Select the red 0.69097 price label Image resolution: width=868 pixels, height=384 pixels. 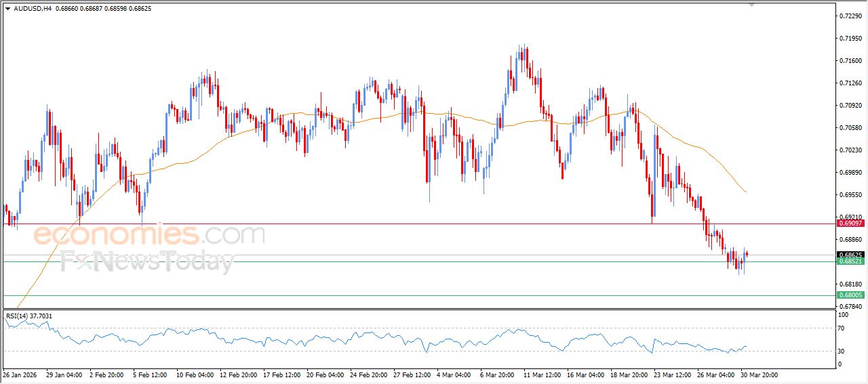click(x=850, y=223)
